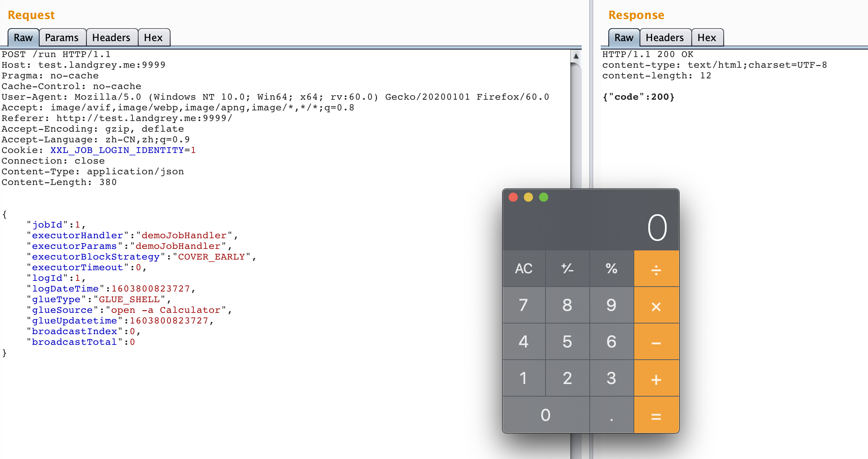Click the Cookie XXL_JOB_LOGIN_IDENTITY header value
The height and width of the screenshot is (459, 868).
(x=123, y=150)
